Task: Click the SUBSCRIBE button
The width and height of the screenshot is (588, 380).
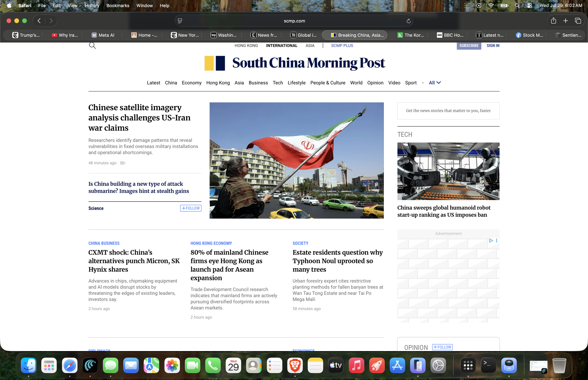Action: pos(469,46)
